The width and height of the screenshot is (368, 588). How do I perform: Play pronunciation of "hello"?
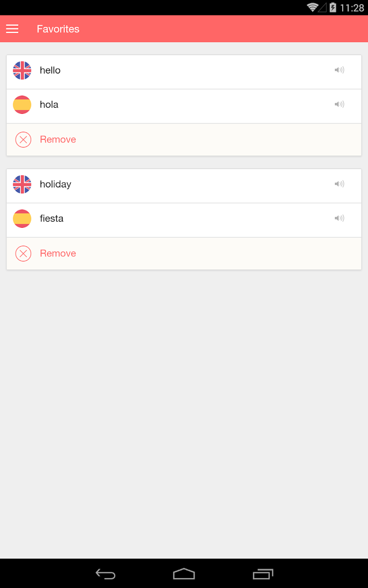[x=340, y=70]
